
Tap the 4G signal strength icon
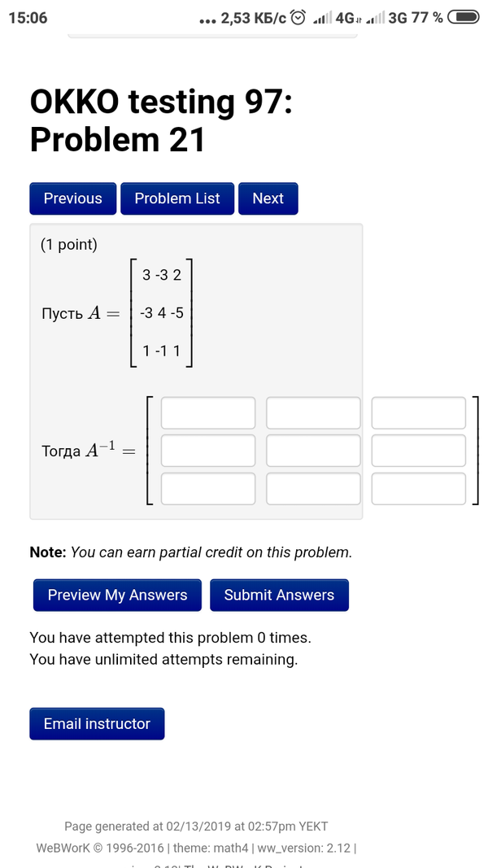(x=323, y=18)
